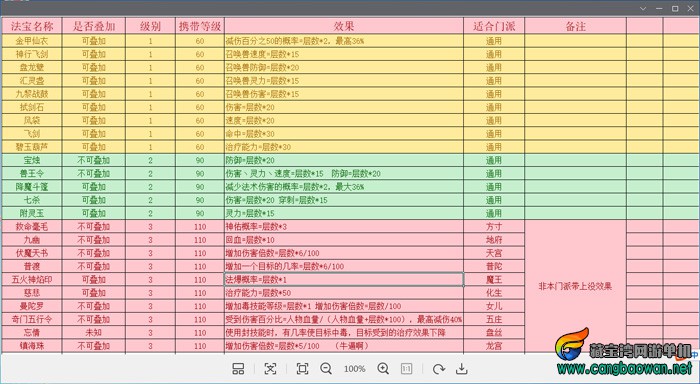This screenshot has width=700, height=384.
Task: Select the 五火神焰印 name cell
Action: [x=32, y=280]
